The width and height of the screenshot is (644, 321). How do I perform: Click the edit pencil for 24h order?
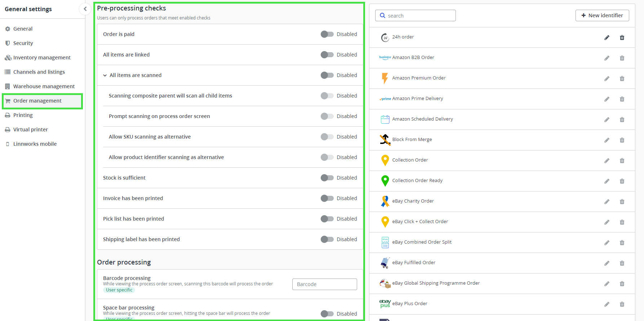tap(607, 37)
